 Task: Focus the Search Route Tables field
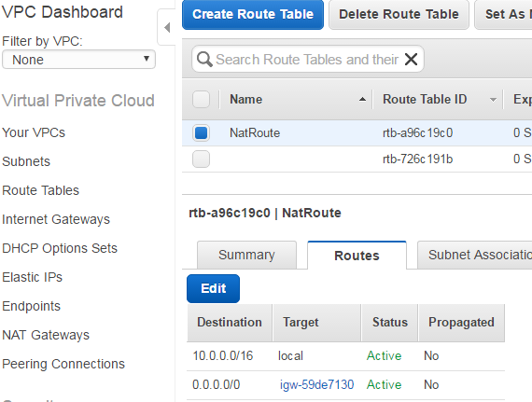click(x=307, y=60)
